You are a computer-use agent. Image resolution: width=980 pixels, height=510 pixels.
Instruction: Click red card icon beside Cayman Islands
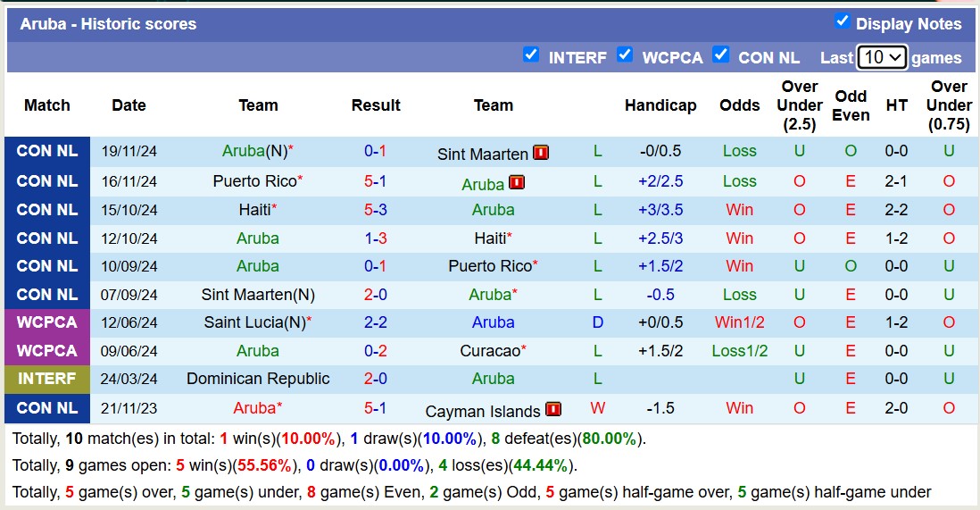click(552, 410)
